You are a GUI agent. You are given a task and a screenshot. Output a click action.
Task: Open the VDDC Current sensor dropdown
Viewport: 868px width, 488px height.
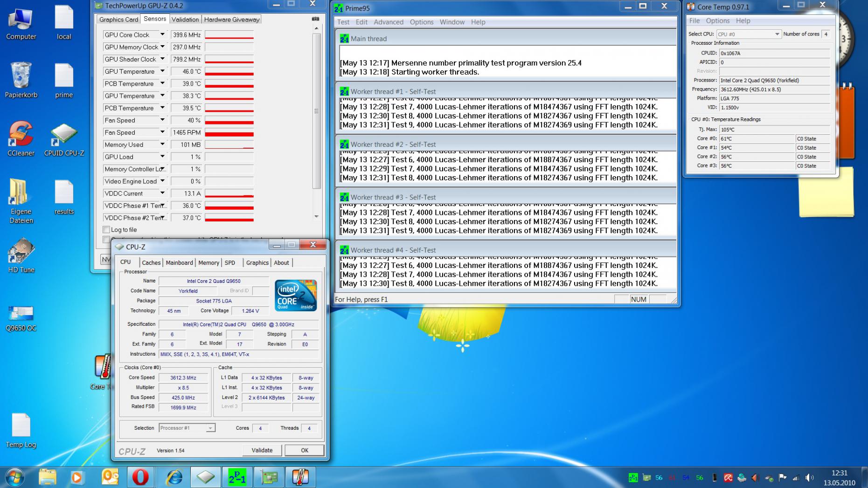pos(162,193)
